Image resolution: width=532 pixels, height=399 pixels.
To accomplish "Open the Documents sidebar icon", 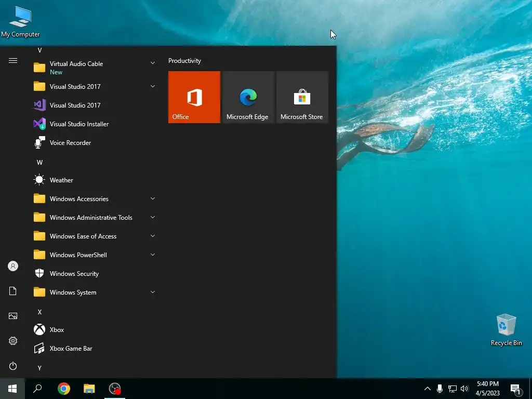I will point(13,291).
